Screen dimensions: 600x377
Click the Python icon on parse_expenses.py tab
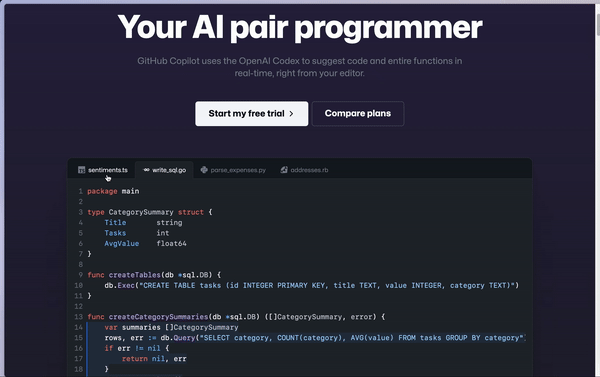(204, 170)
